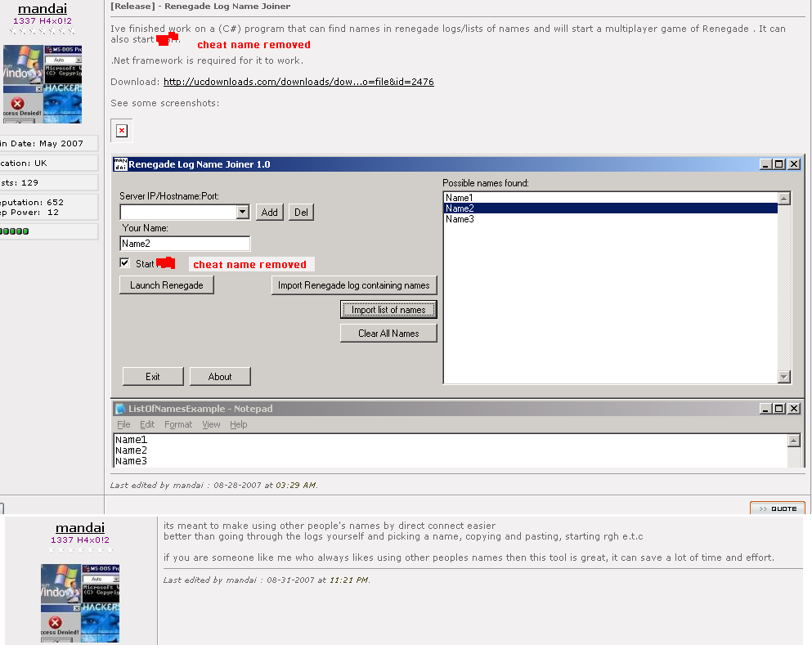Click the Your Name text field
812x645 pixels.
click(x=185, y=244)
